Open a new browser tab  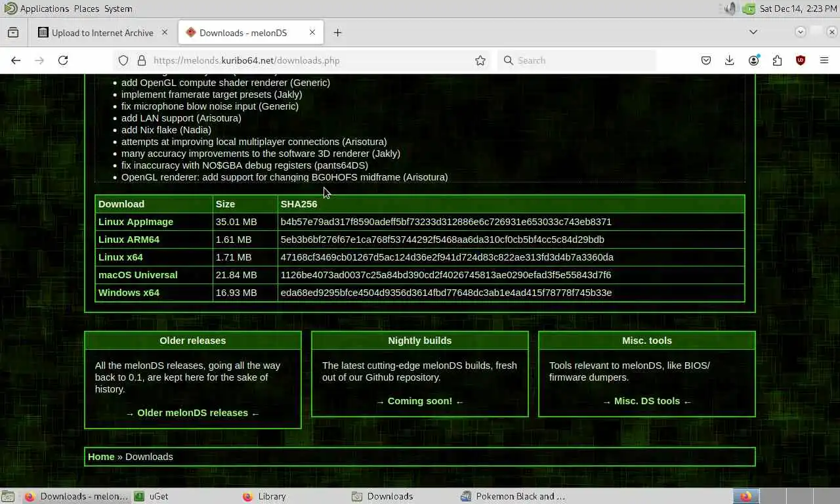pyautogui.click(x=337, y=32)
